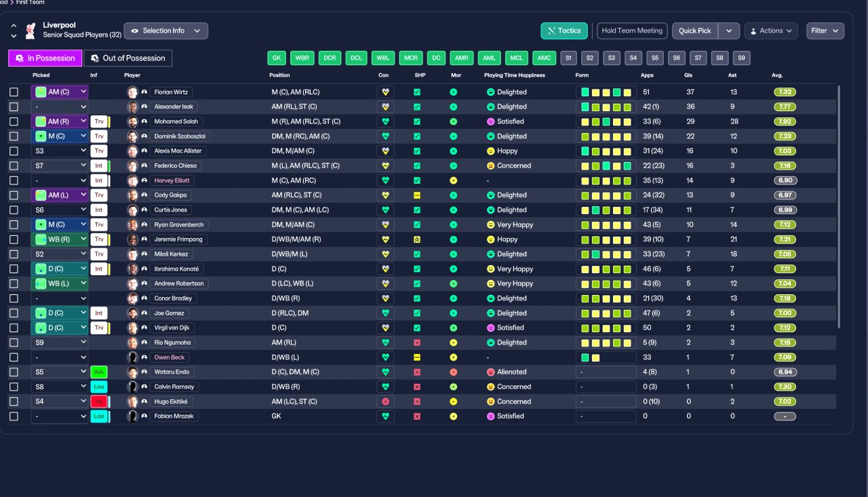This screenshot has height=497, width=868.
Task: Click the Trv badge for Mohamed Salah
Action: point(99,121)
